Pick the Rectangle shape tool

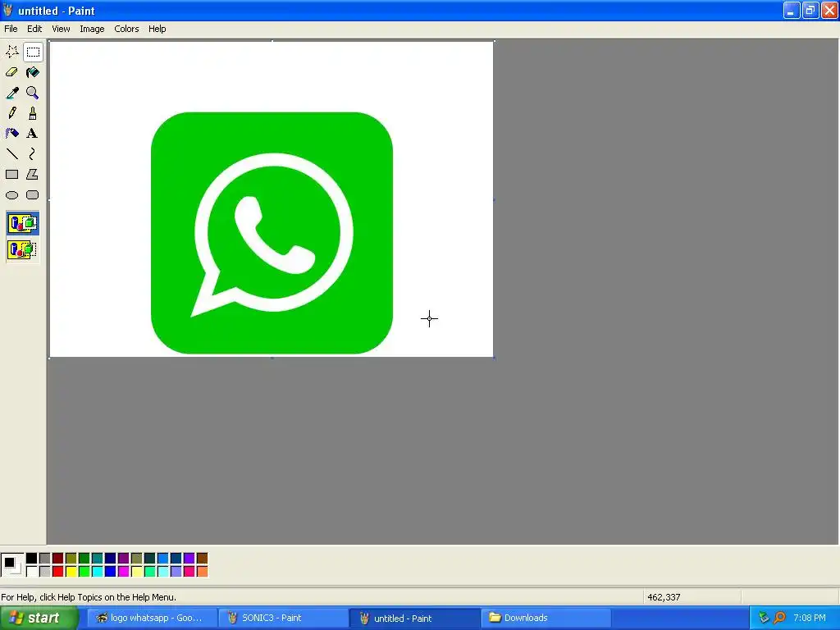[11, 174]
